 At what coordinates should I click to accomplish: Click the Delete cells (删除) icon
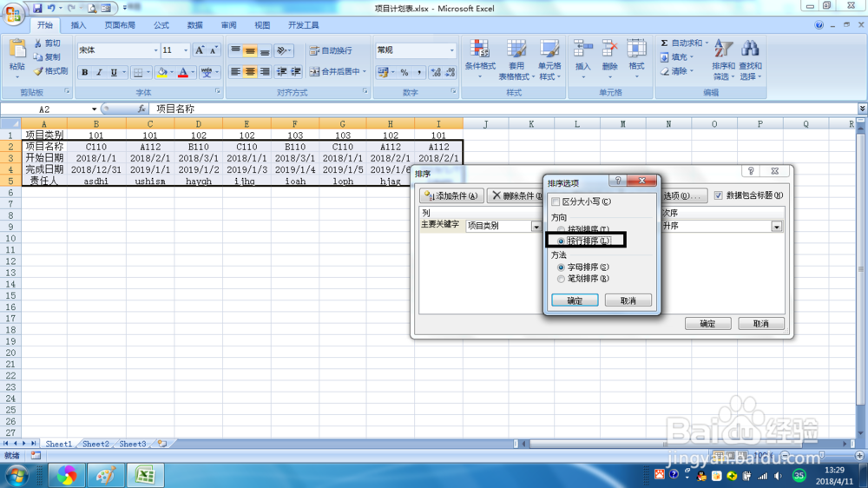coord(609,49)
